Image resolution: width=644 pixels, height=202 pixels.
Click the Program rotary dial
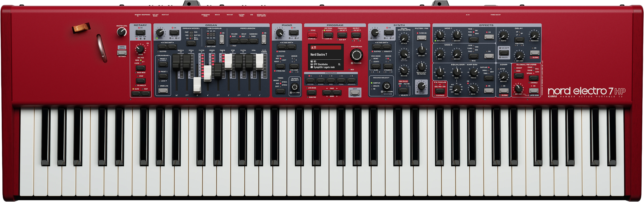(x=356, y=55)
